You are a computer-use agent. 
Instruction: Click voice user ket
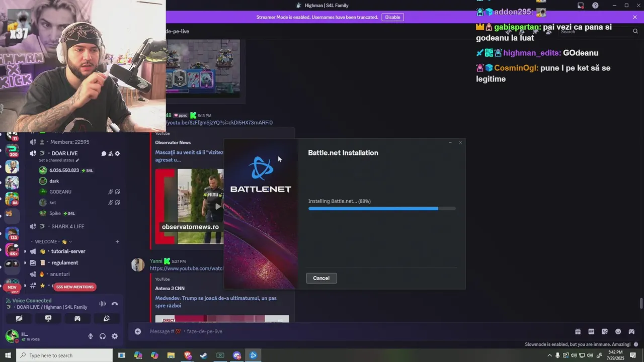pyautogui.click(x=53, y=203)
